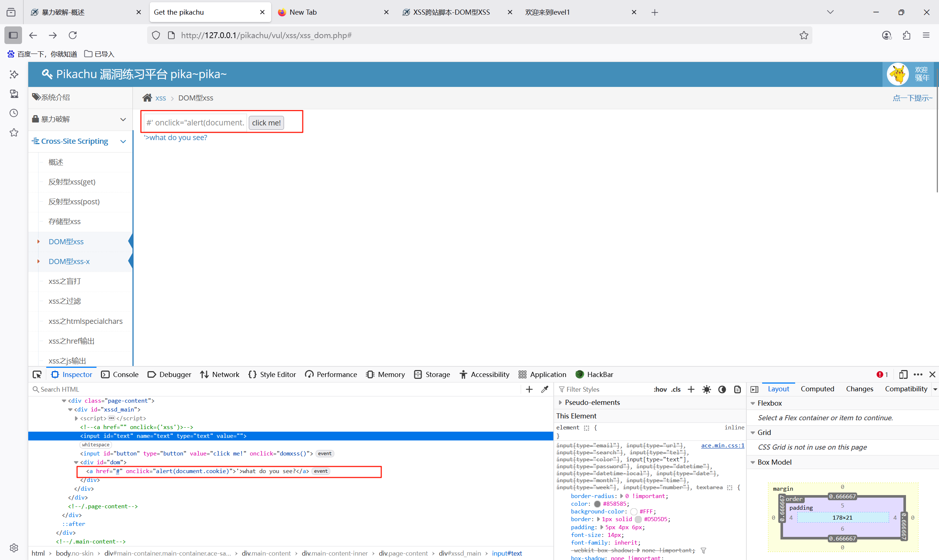939x560 pixels.
Task: Collapse the Flexbox section
Action: [x=753, y=403]
